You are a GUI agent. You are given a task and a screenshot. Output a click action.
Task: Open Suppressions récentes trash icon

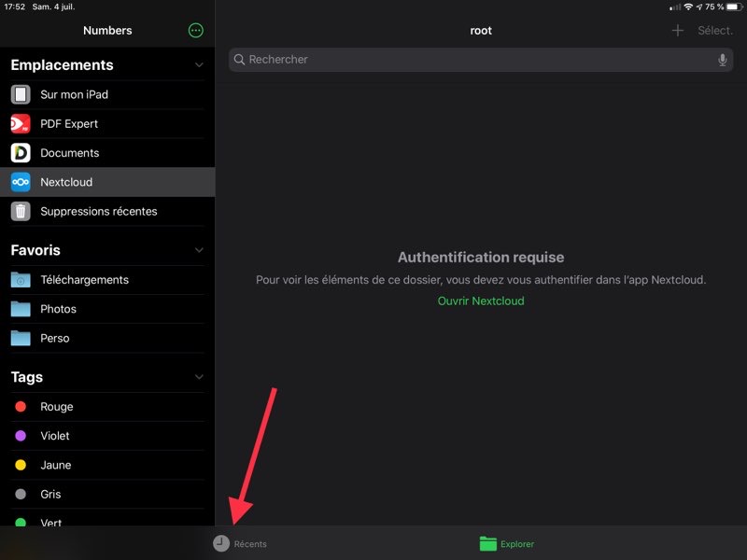(21, 212)
